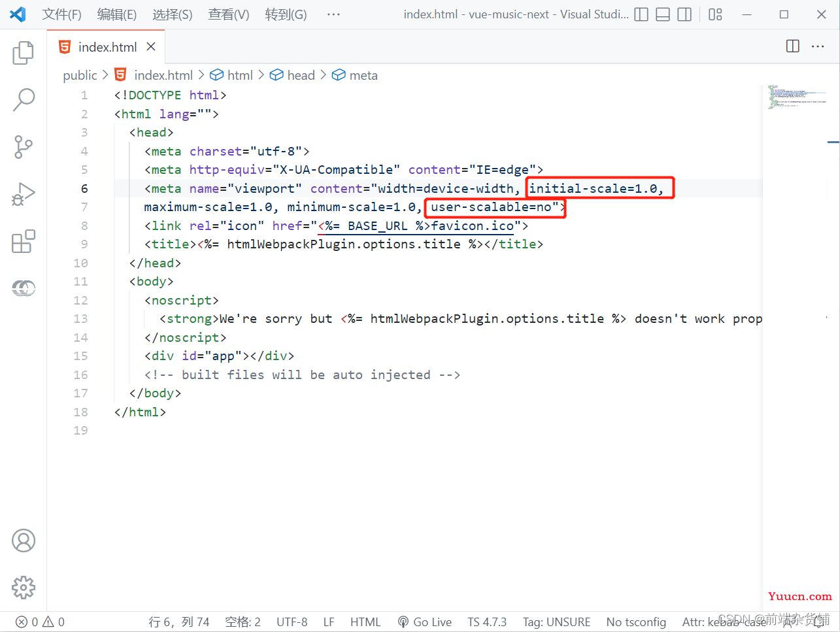Click the public breadcrumb
The height and width of the screenshot is (632, 840).
[x=80, y=75]
